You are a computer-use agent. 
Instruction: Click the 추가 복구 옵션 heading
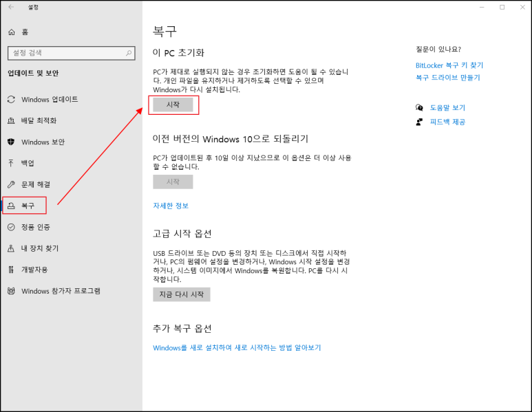tap(182, 328)
